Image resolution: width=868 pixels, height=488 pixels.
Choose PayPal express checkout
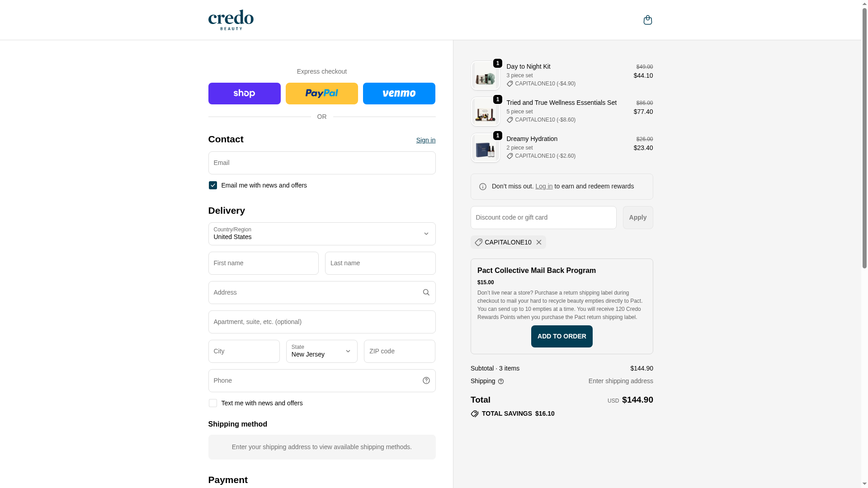click(x=321, y=94)
